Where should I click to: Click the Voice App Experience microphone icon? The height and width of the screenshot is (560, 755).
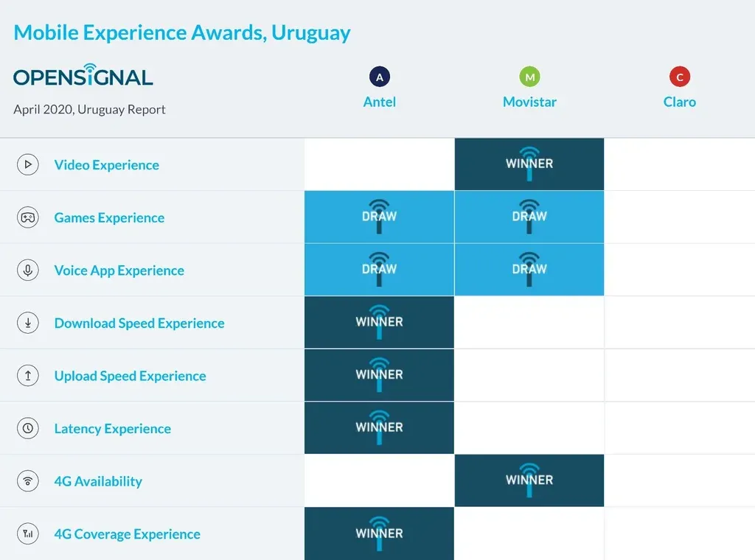(28, 270)
